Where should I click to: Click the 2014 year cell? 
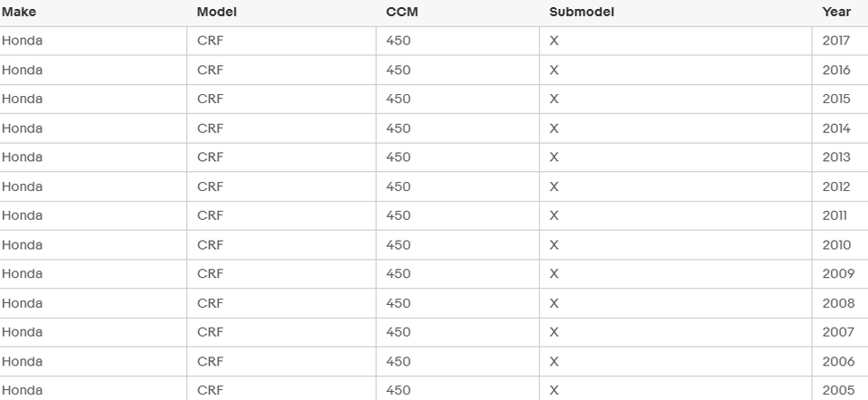coord(836,129)
